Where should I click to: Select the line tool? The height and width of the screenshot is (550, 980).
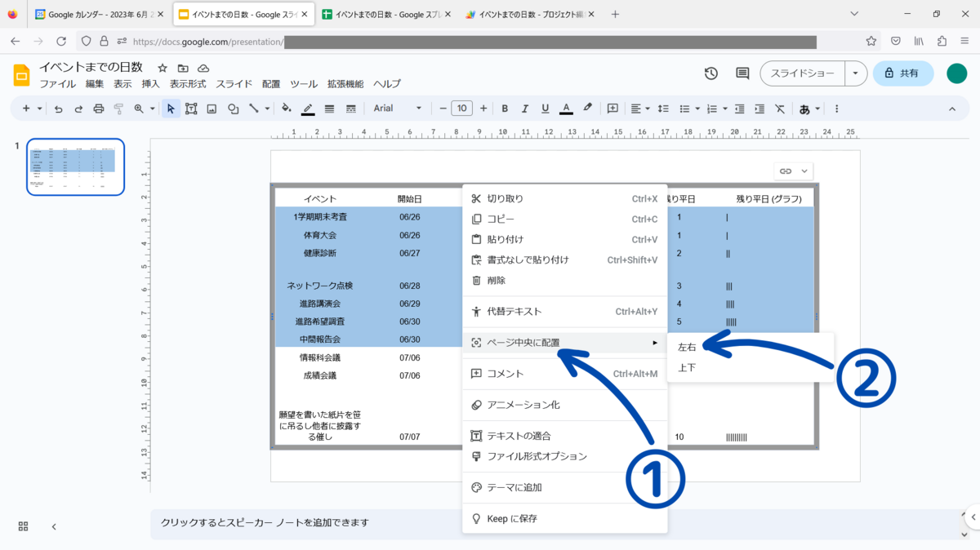pos(254,109)
